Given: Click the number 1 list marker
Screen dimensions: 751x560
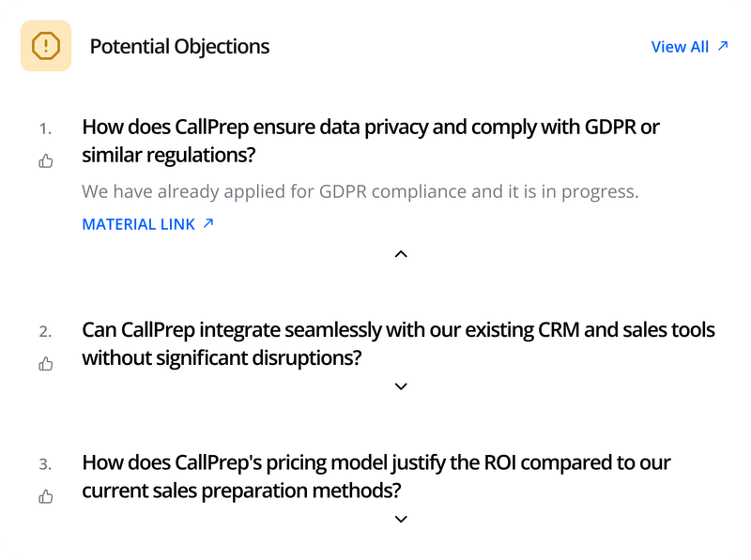Looking at the screenshot, I should point(45,128).
